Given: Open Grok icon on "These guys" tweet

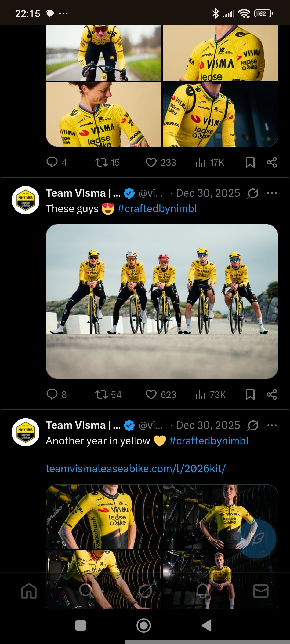Looking at the screenshot, I should click(x=253, y=193).
